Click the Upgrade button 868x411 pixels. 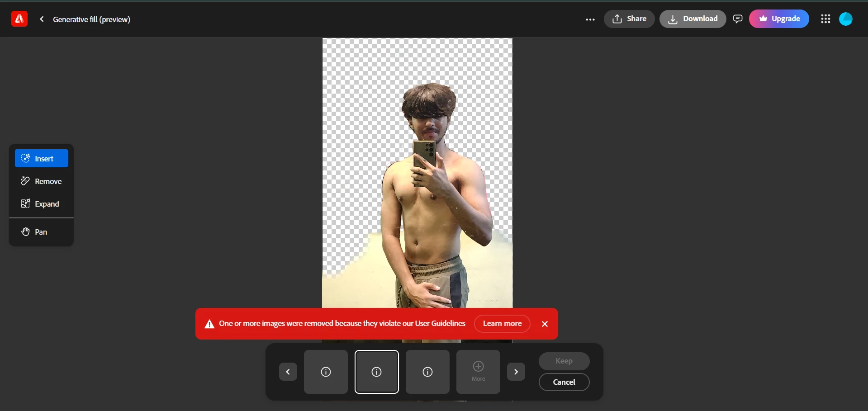click(779, 19)
